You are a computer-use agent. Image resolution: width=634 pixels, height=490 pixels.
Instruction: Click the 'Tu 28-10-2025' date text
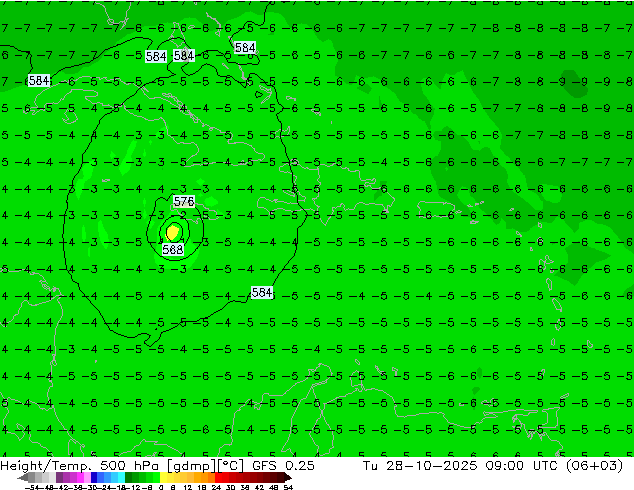point(420,466)
